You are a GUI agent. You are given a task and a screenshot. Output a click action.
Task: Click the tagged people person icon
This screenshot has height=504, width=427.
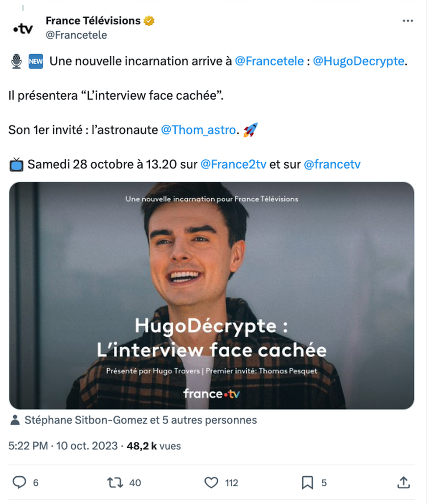pos(15,420)
